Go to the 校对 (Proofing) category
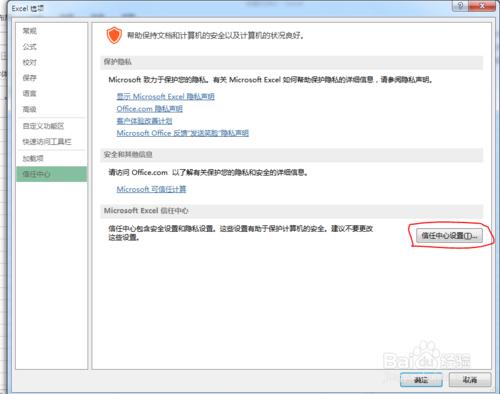Screen dimensions: 500x394 [29, 62]
